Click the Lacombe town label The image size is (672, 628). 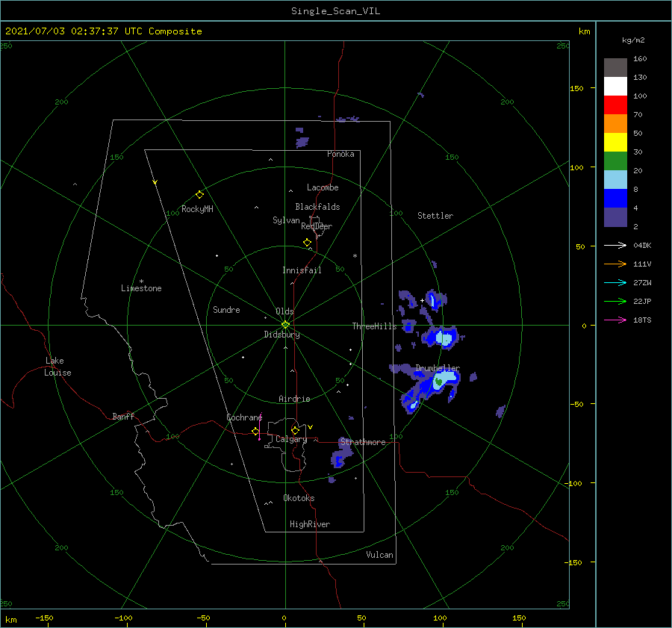pos(323,187)
